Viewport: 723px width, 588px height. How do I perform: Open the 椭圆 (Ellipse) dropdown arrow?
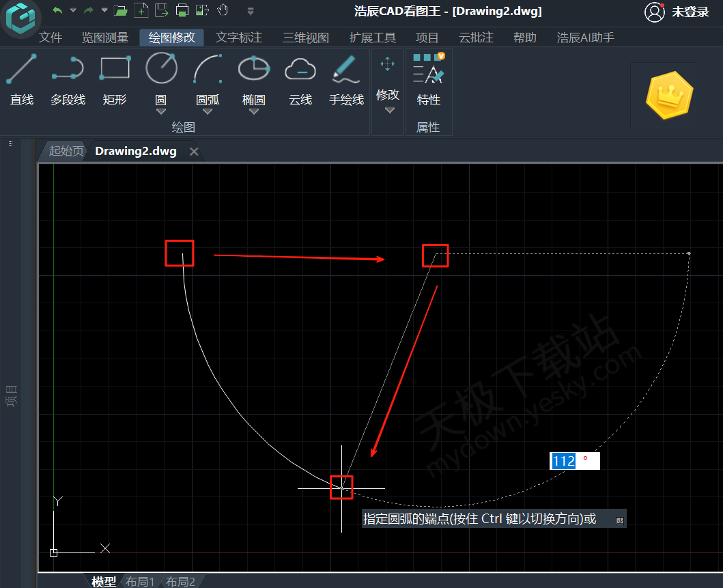click(254, 111)
